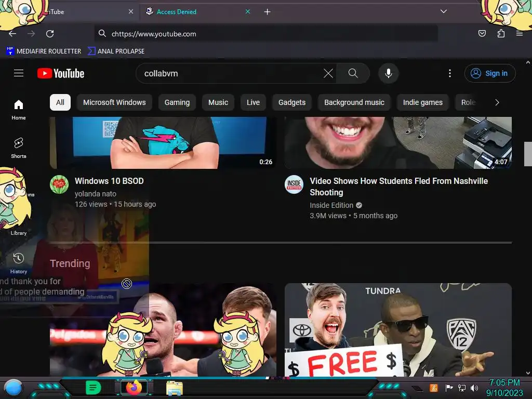
Task: Close the YouTube tab
Action: click(x=131, y=11)
